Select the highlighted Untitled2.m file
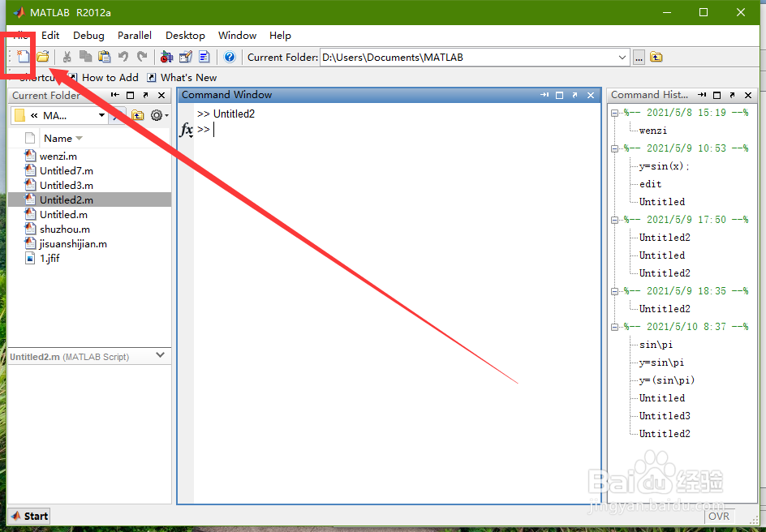Viewport: 766px width, 532px height. pyautogui.click(x=90, y=199)
